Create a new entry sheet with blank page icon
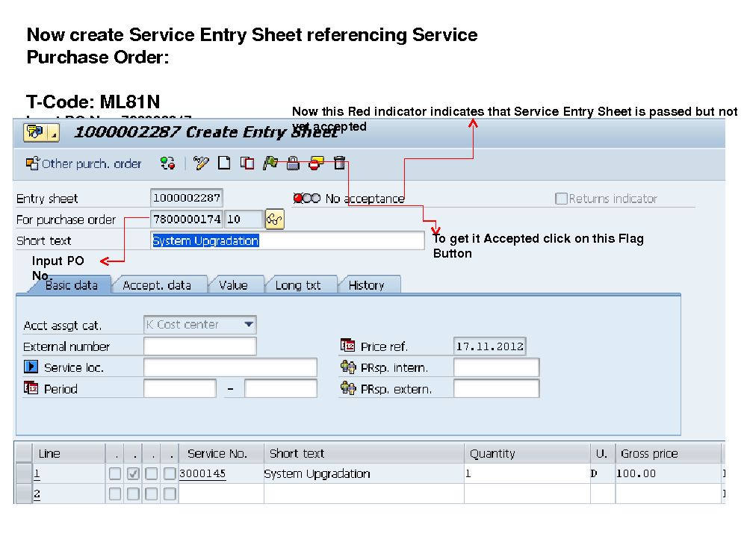 (224, 163)
